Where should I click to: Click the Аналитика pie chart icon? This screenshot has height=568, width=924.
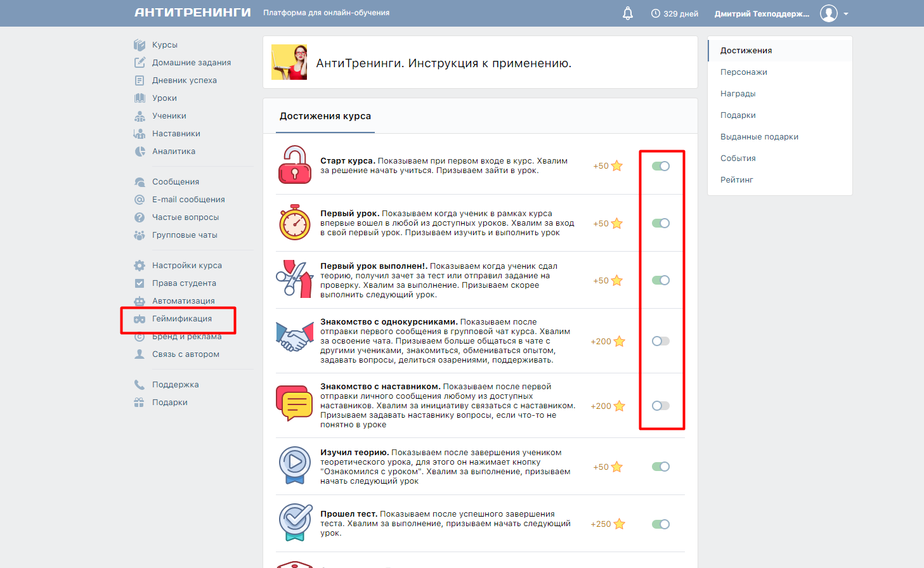(x=140, y=152)
